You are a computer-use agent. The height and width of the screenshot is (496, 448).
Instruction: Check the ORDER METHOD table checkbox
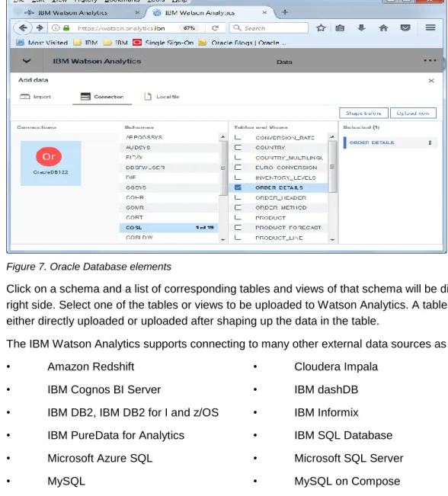pos(238,207)
